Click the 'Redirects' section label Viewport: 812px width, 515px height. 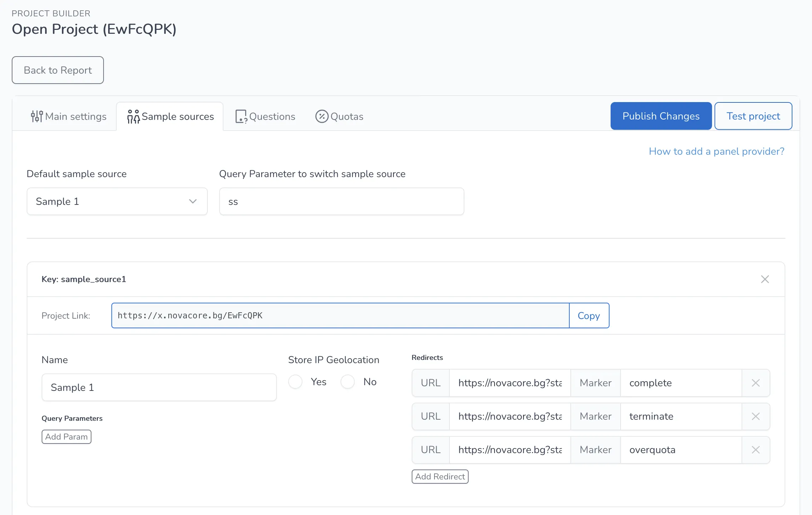(427, 357)
